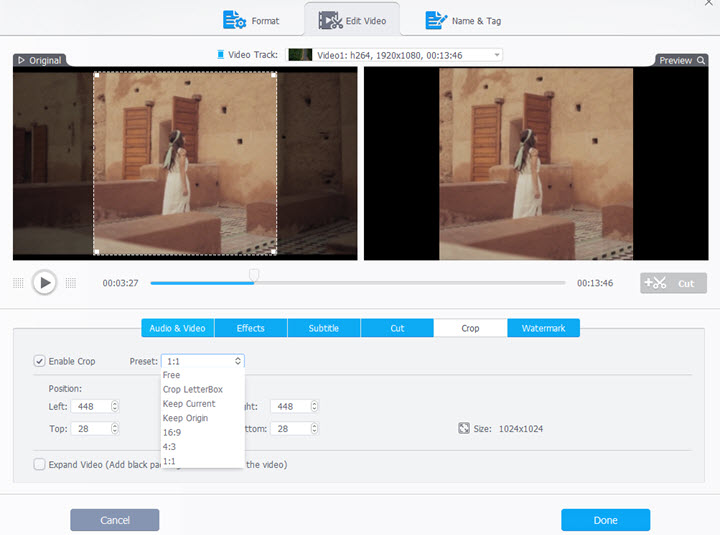
Task: Click the frame-step grip right of Play
Action: pos(70,283)
